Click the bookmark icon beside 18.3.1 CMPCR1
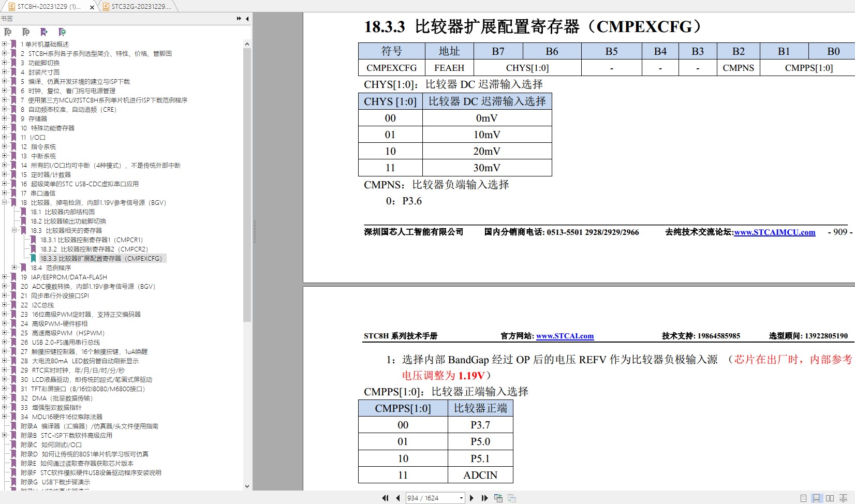Screen dimensions: 855x504 point(34,240)
